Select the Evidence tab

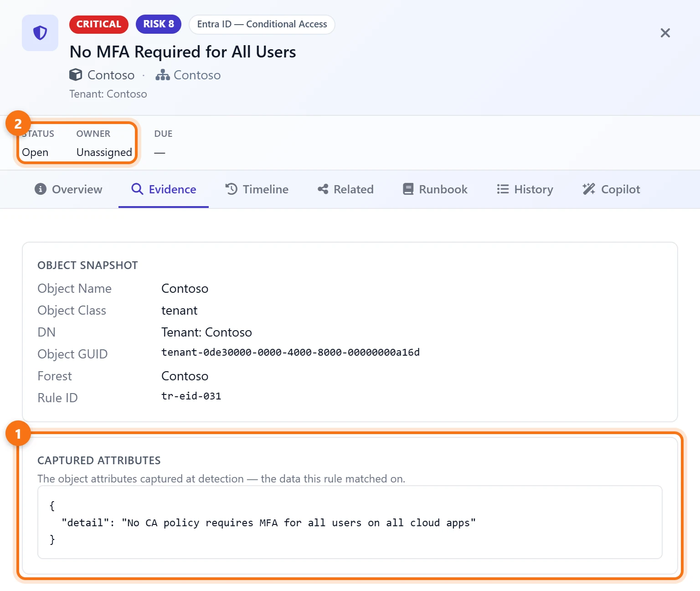click(x=164, y=189)
